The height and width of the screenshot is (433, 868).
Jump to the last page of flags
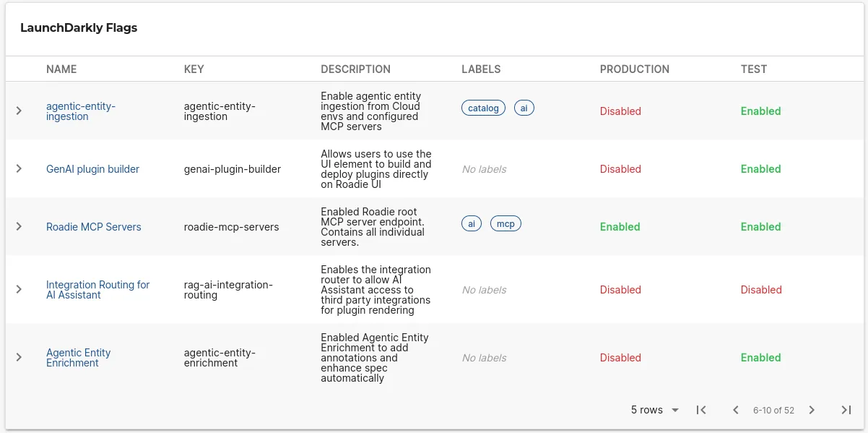tap(846, 410)
